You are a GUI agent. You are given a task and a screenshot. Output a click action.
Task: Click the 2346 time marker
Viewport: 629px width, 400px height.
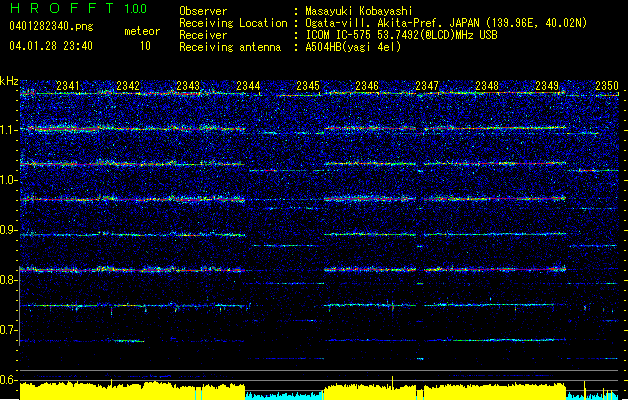coord(367,86)
